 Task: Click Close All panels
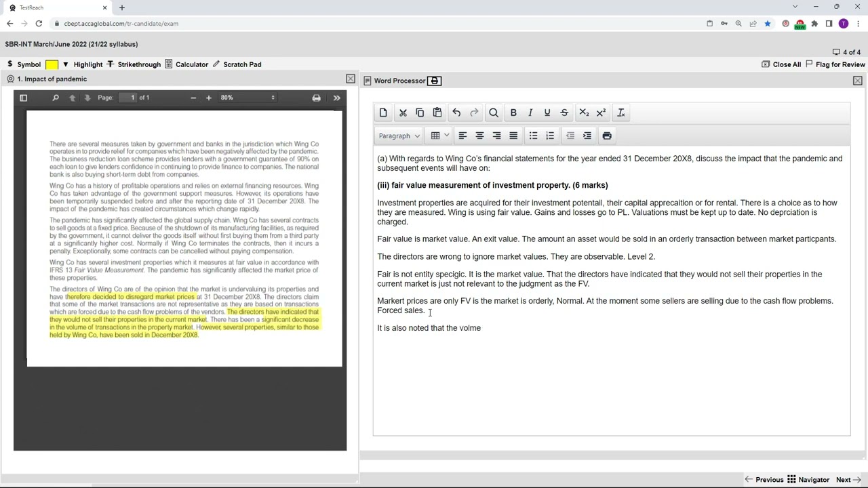[781, 64]
